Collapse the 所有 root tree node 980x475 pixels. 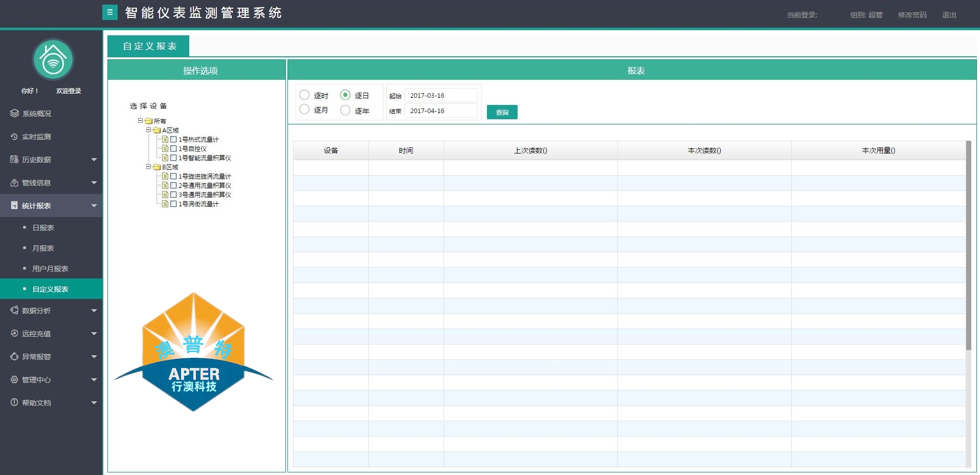[140, 121]
